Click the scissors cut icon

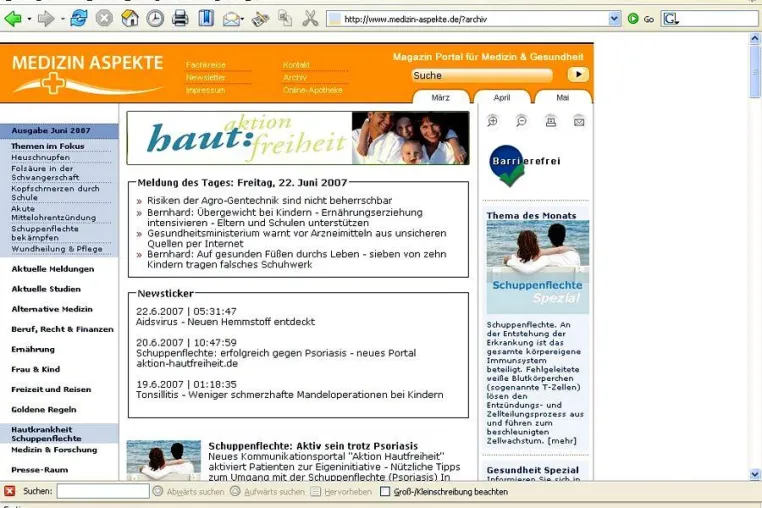coord(310,18)
